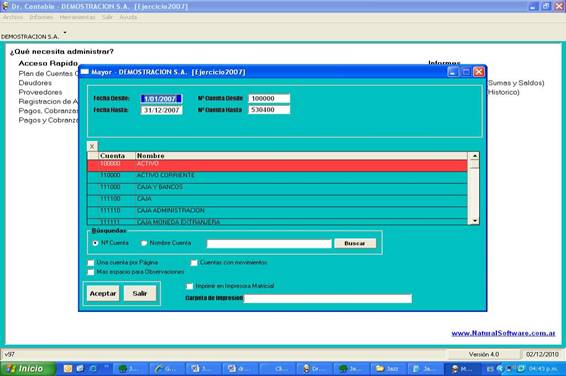Click the Salir button in Mayor dialog
This screenshot has height=376, width=566.
pyautogui.click(x=140, y=293)
